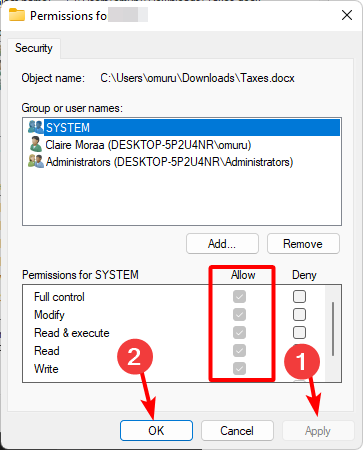
Task: Click the Add... button
Action: 222,244
